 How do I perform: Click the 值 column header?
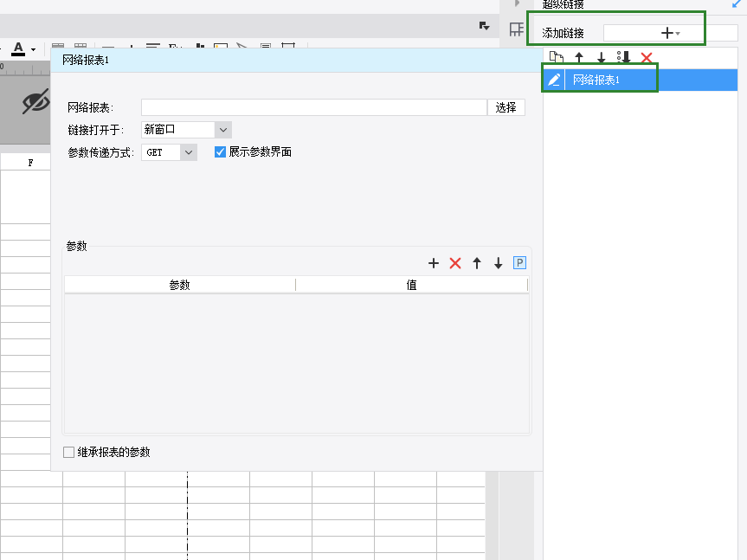click(412, 285)
